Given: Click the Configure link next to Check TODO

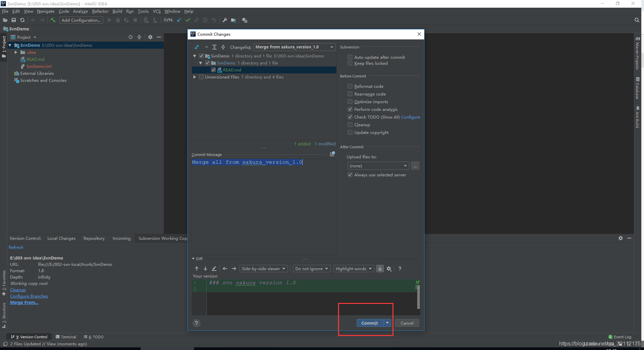Looking at the screenshot, I should 411,117.
